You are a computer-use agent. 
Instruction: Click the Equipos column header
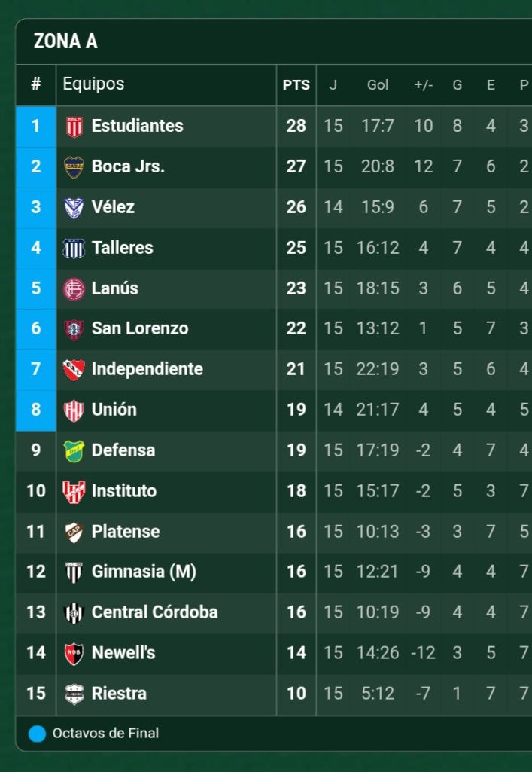click(93, 84)
